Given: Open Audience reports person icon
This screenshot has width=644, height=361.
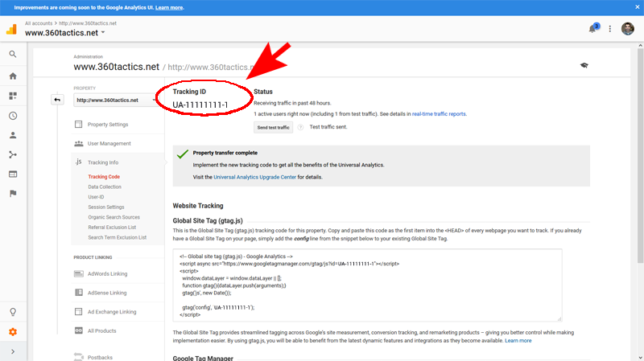Looking at the screenshot, I should click(13, 135).
